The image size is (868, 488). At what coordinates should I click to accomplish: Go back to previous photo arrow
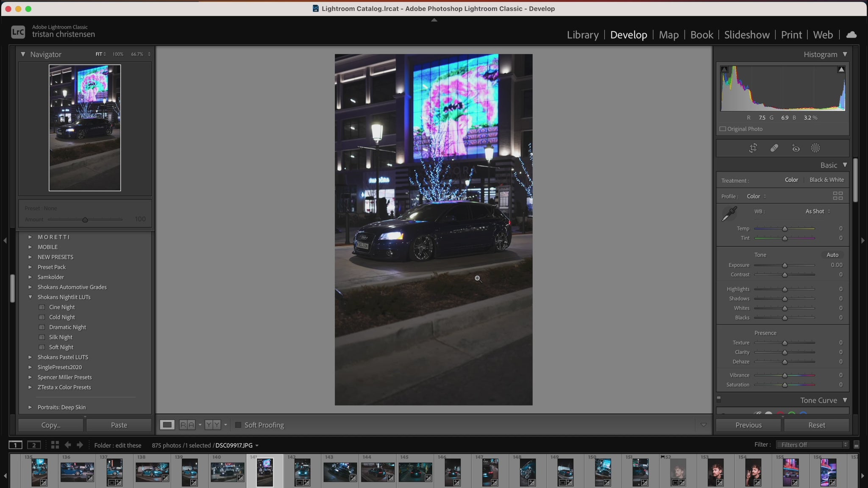[68, 445]
